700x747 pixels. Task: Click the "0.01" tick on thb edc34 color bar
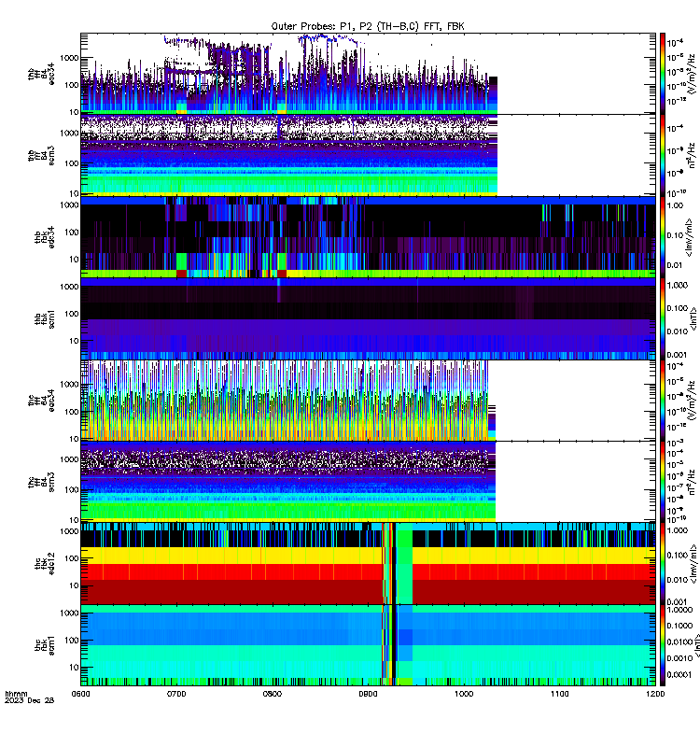675,265
